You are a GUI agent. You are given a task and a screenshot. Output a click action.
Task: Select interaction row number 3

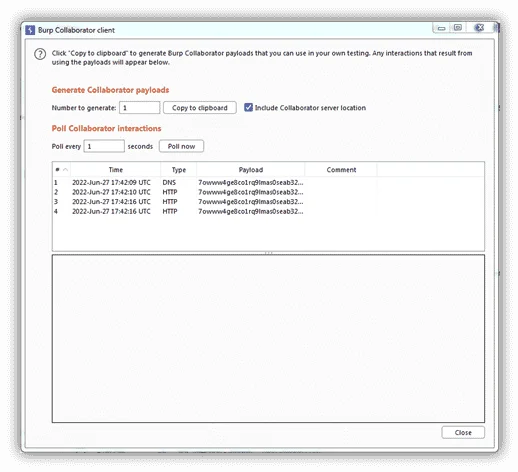[x=268, y=202]
